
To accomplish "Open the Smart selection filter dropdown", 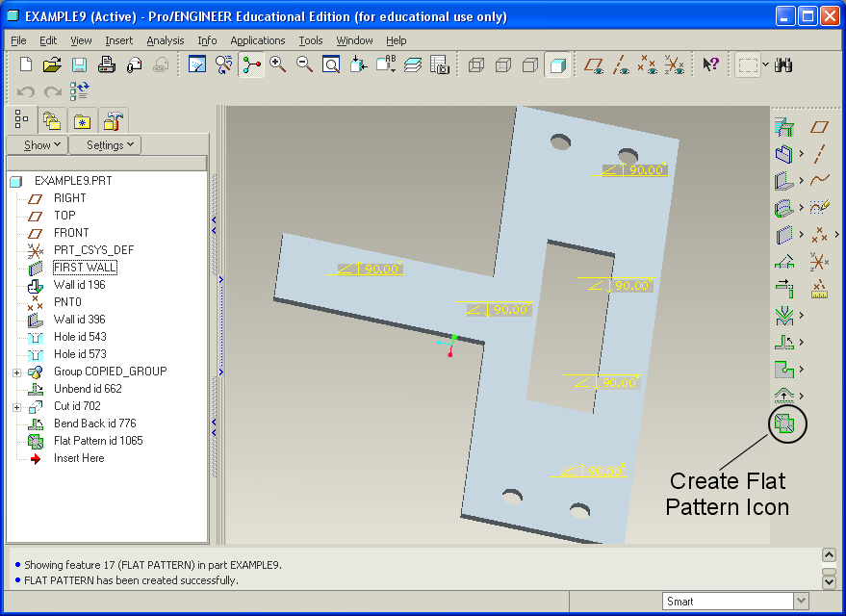I will 800,602.
